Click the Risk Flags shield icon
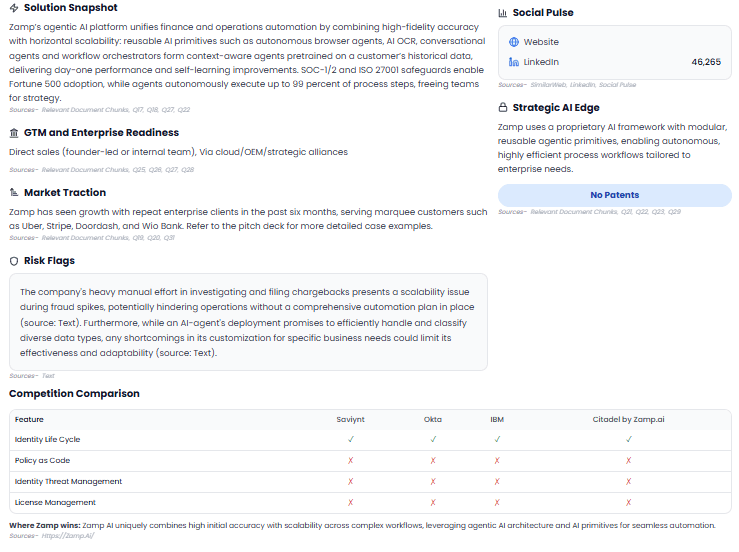Screen dimensions: 739x552 (x=14, y=261)
